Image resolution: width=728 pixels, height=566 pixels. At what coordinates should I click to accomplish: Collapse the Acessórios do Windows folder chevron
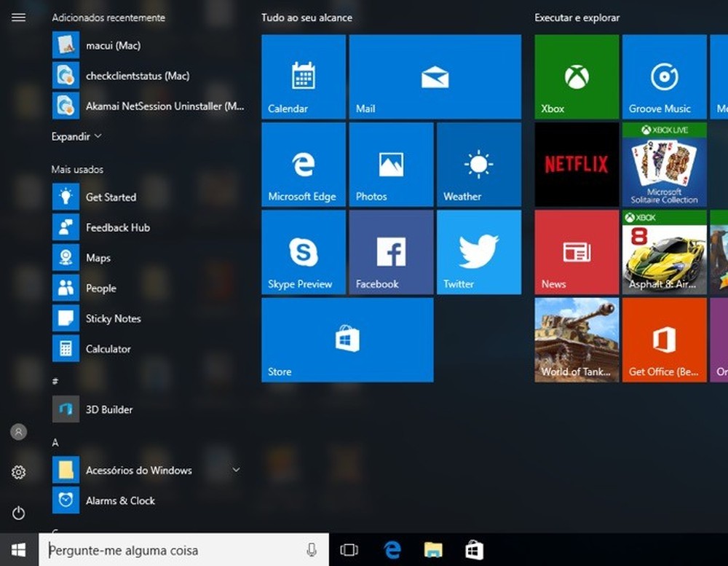pos(234,470)
